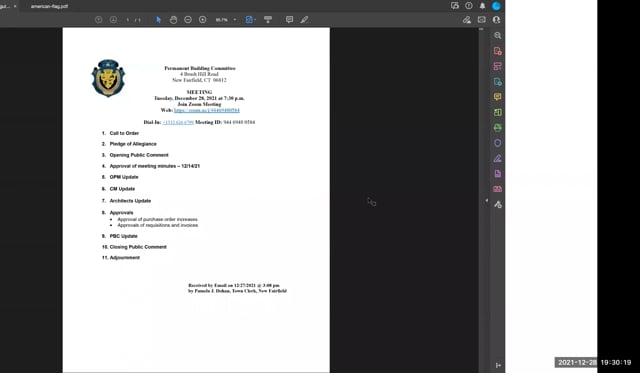Screen dimensions: 640x373
Task: Click the town seal logo image
Action: pyautogui.click(x=108, y=78)
